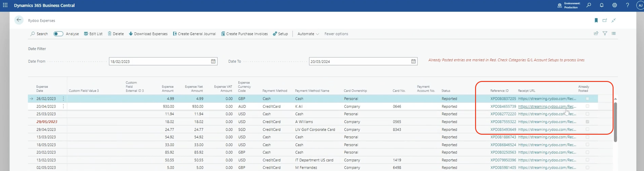Untick Already Posted for XPD087555322
Viewport: 644px width, 171px height.
[587, 122]
